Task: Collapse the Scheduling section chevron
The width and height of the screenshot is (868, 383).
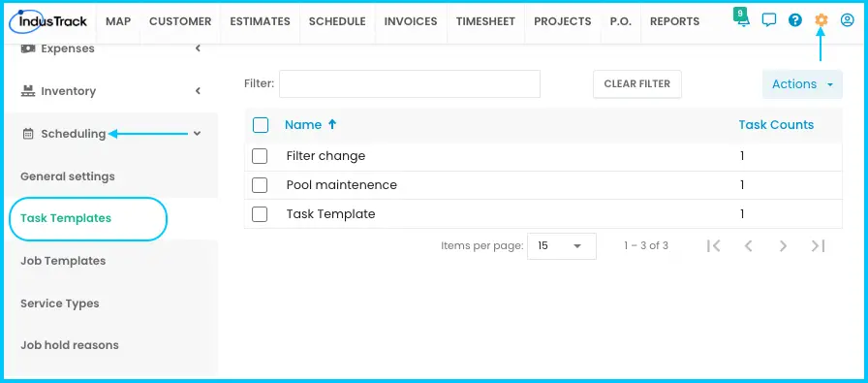Action: [x=198, y=134]
